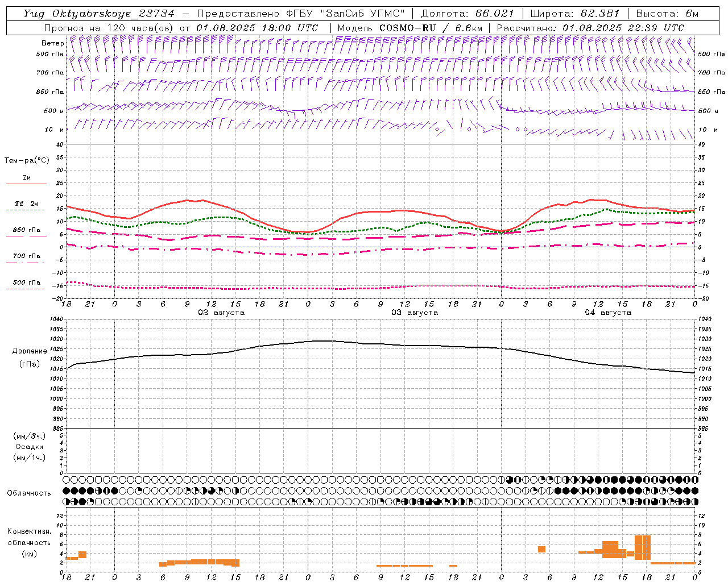Click the red 2м legend line sample
728x582 pixels.
point(26,184)
